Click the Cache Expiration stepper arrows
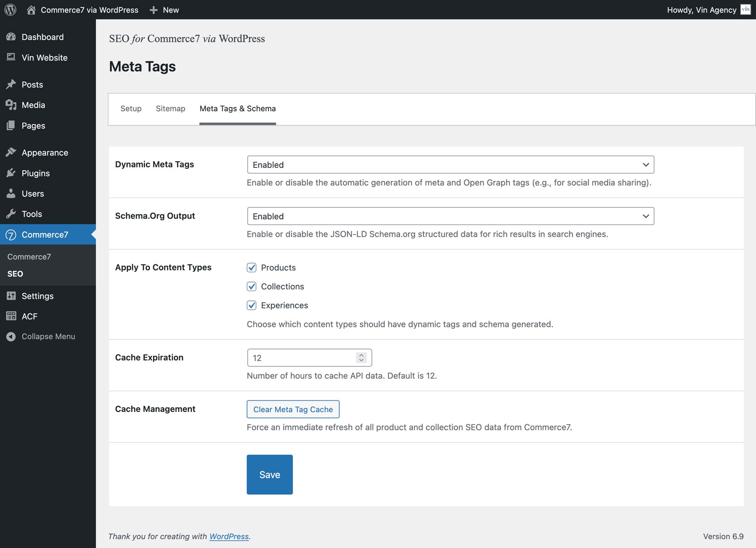 pos(361,358)
